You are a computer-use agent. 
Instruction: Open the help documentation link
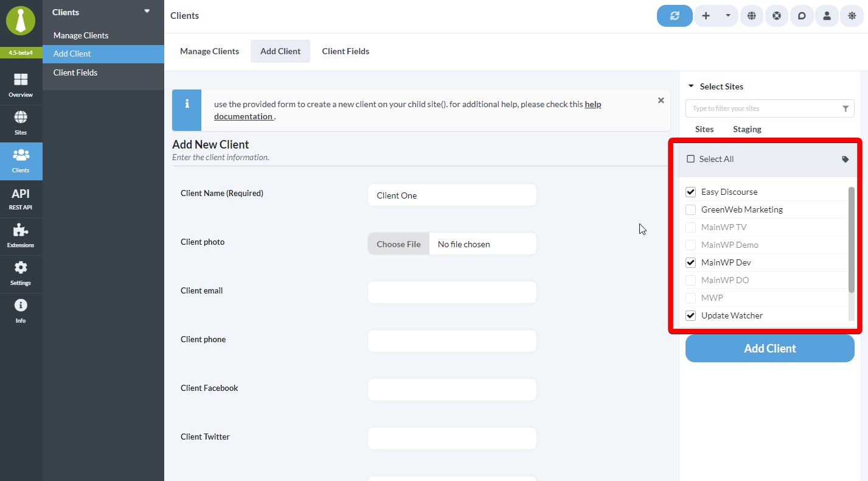point(243,116)
